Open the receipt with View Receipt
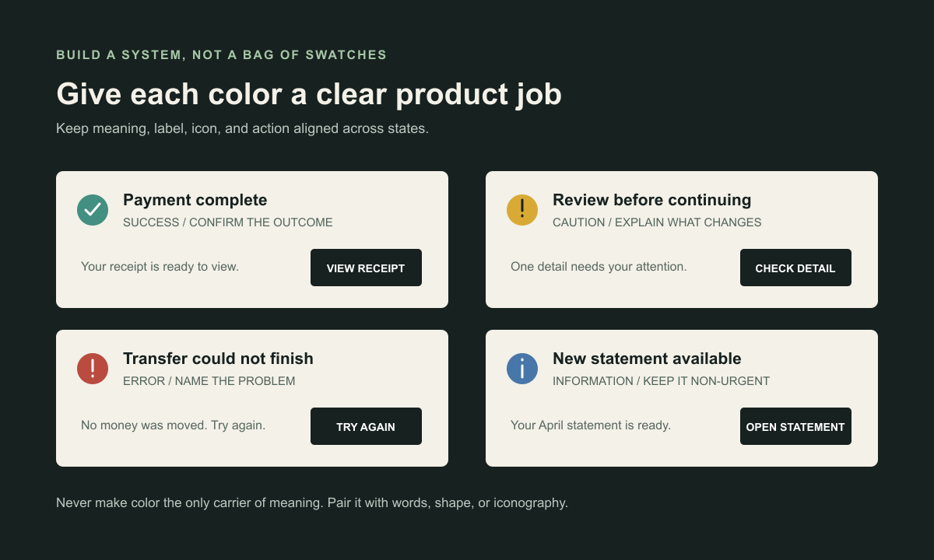 click(x=366, y=268)
